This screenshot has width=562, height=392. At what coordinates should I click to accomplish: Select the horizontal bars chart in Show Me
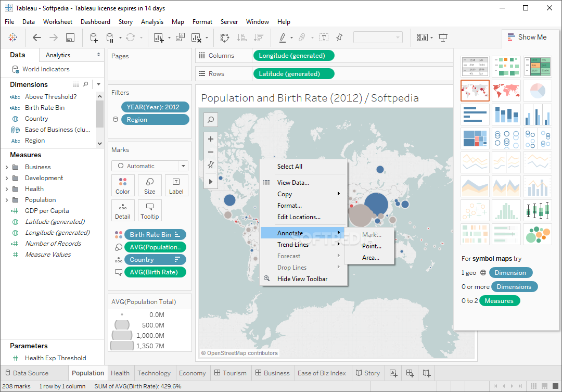475,115
